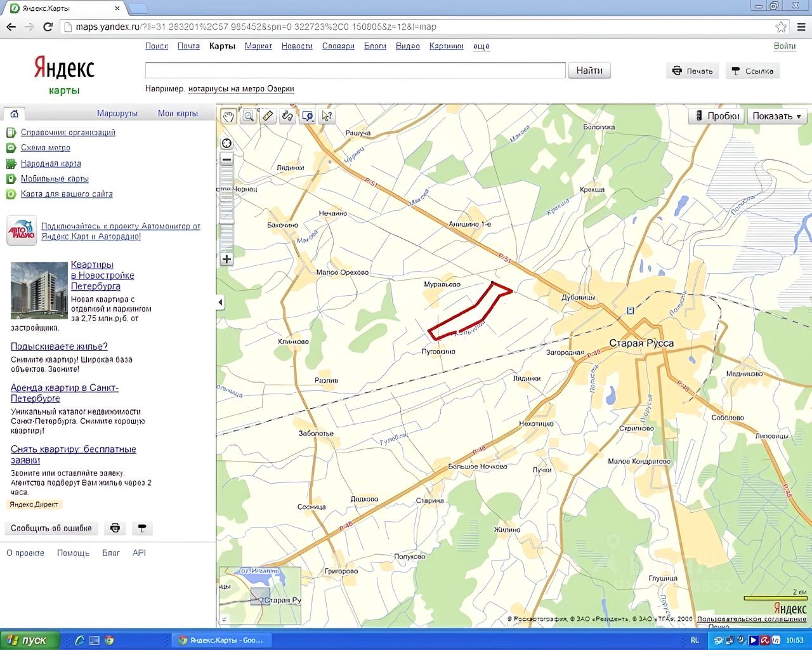The width and height of the screenshot is (812, 650).
Task: Select the add map marker tool
Action: (x=307, y=116)
